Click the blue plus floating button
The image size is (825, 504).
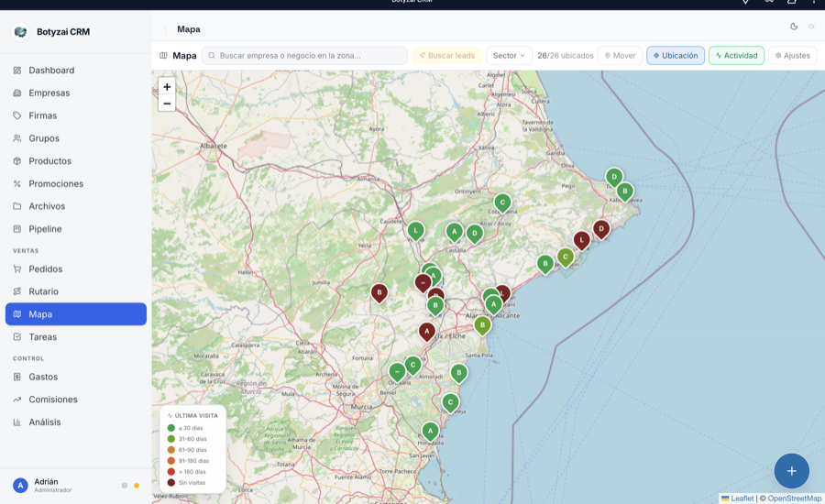pos(791,471)
